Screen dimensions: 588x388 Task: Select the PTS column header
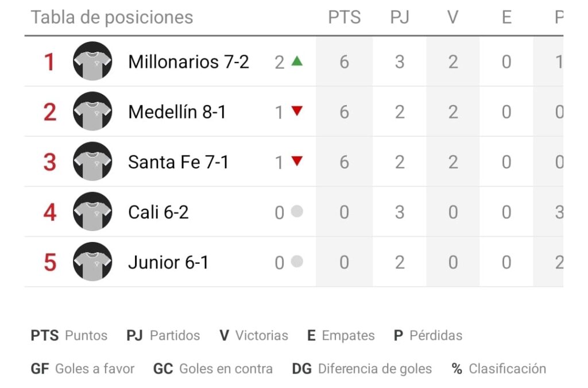[345, 17]
